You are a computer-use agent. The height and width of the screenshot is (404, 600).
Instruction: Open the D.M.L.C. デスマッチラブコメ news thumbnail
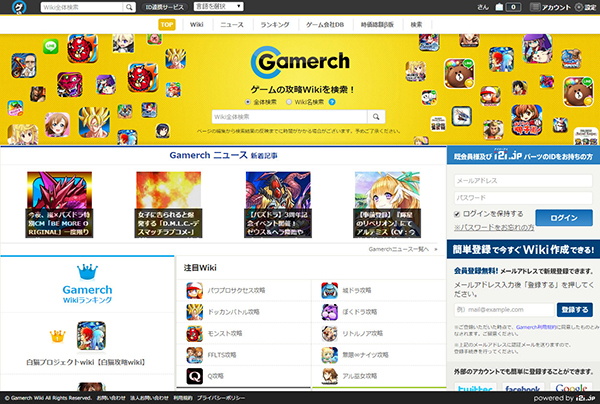coord(168,204)
